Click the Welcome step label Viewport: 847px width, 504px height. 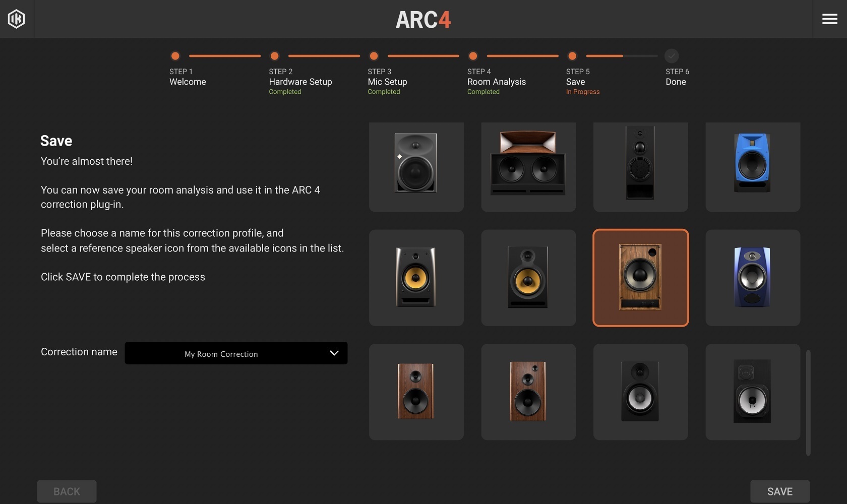click(x=188, y=82)
